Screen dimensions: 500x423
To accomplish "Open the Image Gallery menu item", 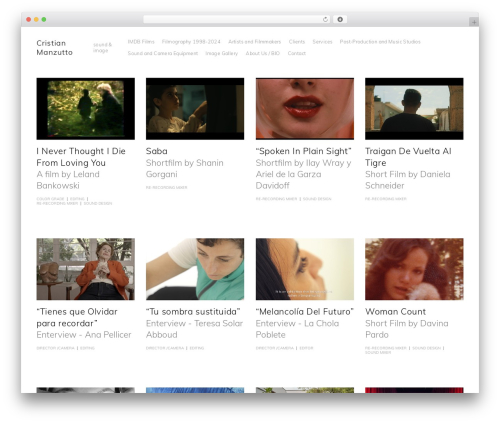I will click(222, 53).
